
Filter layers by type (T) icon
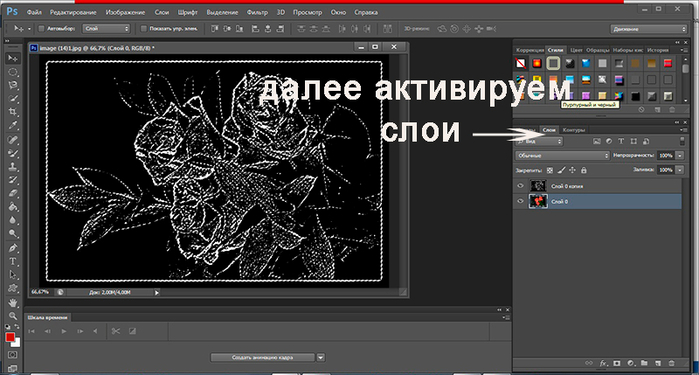[x=621, y=141]
